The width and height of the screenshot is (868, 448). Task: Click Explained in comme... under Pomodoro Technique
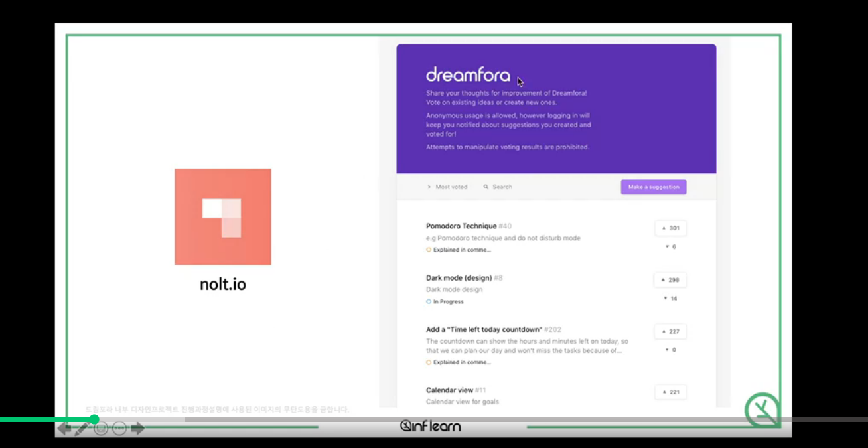459,250
